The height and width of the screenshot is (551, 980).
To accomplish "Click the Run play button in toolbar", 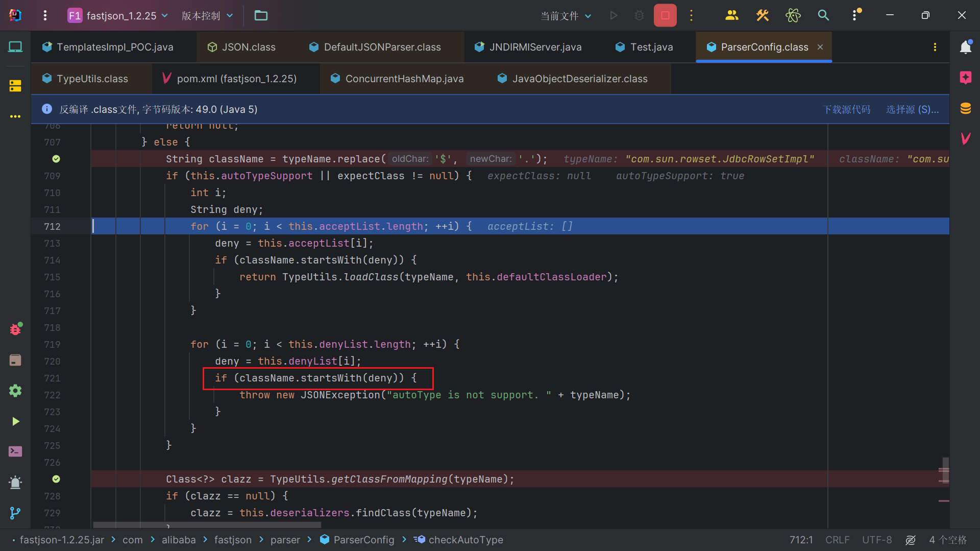I will click(614, 15).
